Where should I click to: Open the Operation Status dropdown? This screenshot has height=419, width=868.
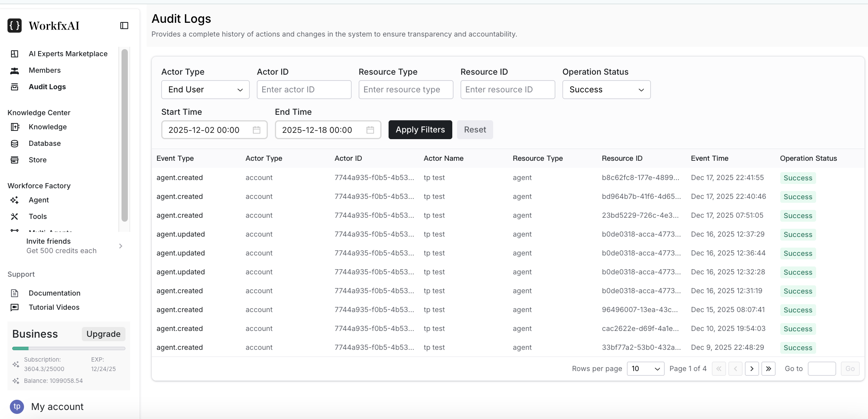(606, 90)
